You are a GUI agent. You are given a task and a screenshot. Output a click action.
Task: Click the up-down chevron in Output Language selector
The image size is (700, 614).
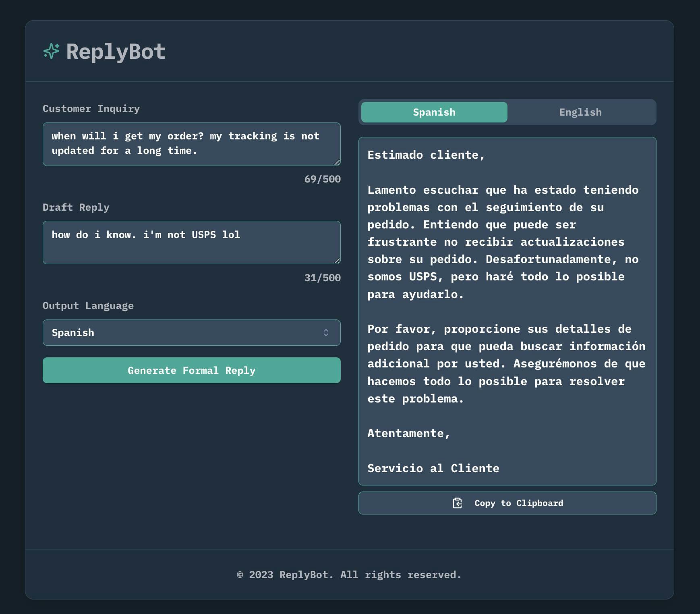pyautogui.click(x=326, y=332)
